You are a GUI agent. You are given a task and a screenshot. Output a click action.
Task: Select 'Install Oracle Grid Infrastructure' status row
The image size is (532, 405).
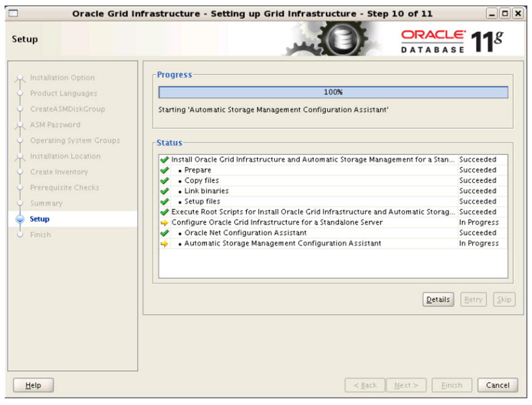[333, 160]
